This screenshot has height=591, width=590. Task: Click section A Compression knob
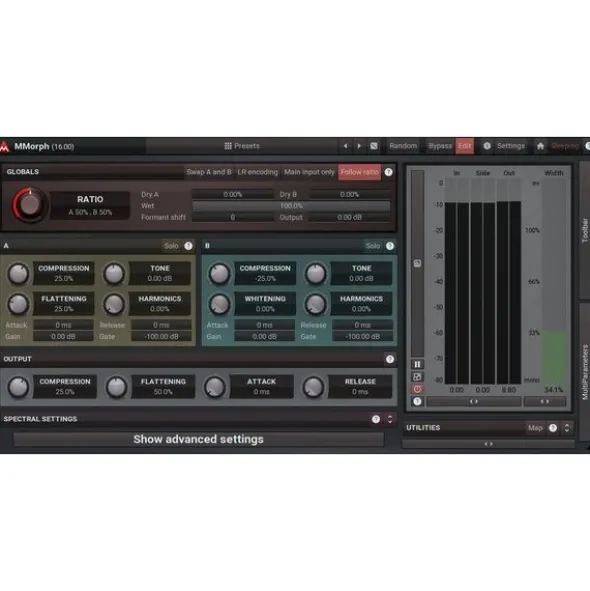18,273
